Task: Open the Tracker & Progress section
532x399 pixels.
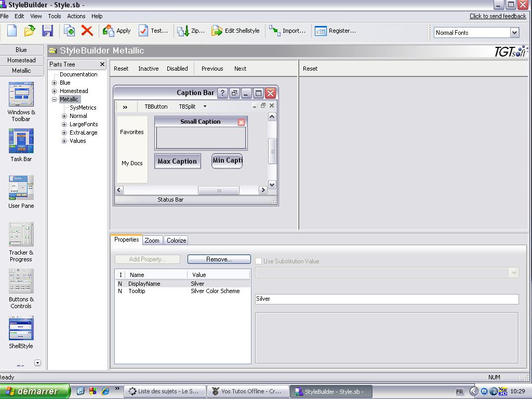Action: [x=21, y=235]
